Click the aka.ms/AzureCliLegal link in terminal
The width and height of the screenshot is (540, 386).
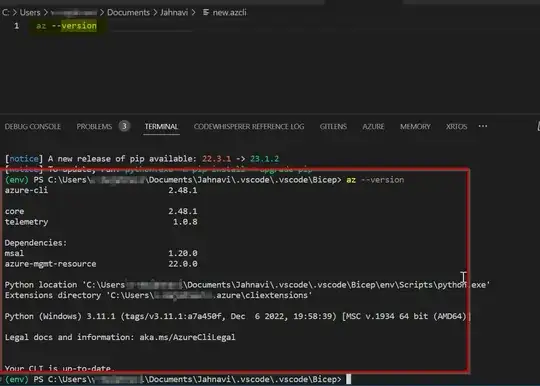pos(187,337)
